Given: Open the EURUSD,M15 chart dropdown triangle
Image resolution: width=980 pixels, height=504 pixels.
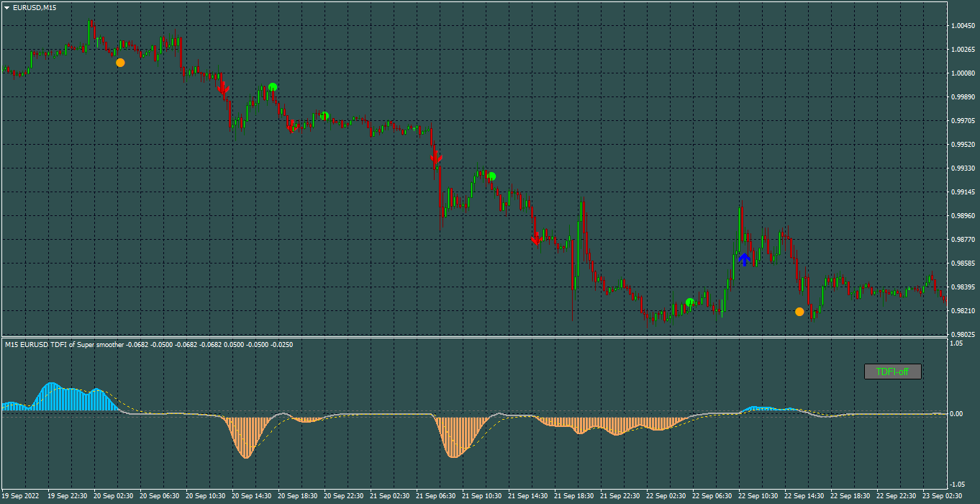Looking at the screenshot, I should click(x=6, y=7).
